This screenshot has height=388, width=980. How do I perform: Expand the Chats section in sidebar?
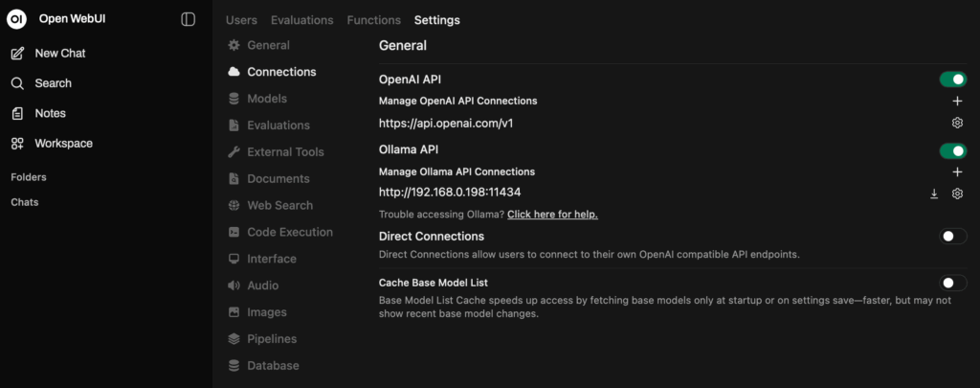tap(25, 202)
